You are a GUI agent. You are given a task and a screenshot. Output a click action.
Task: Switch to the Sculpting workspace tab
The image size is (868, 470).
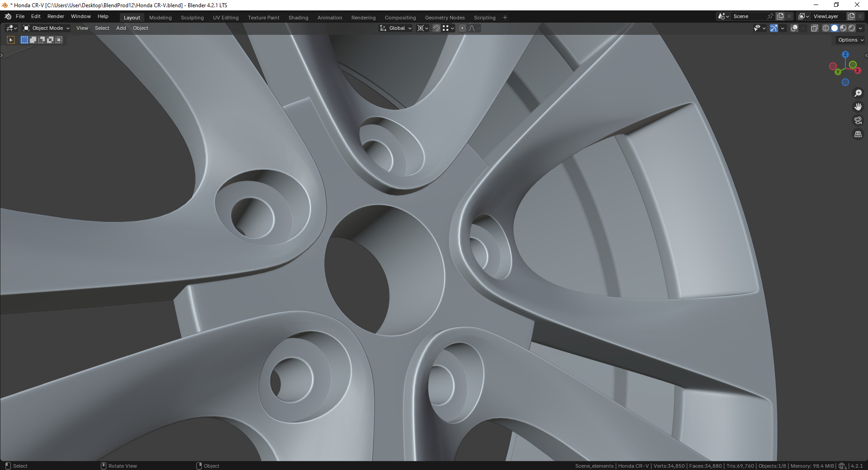(x=192, y=18)
